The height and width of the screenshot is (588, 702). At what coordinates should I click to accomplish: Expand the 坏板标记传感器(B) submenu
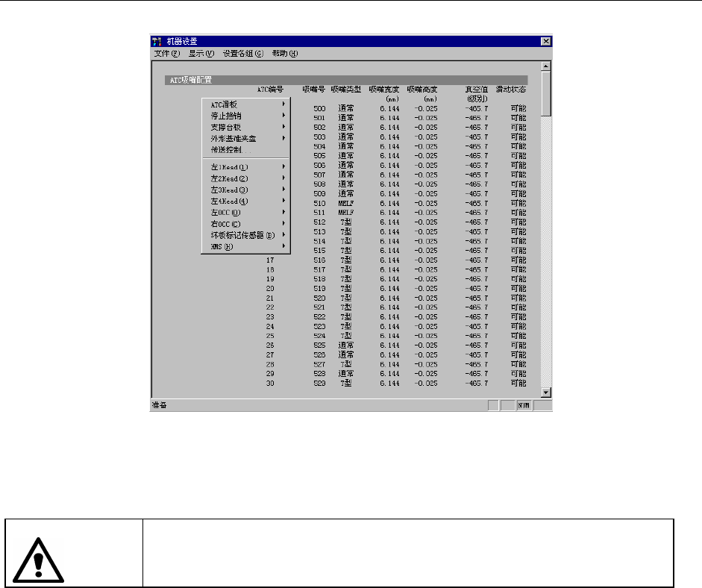245,235
